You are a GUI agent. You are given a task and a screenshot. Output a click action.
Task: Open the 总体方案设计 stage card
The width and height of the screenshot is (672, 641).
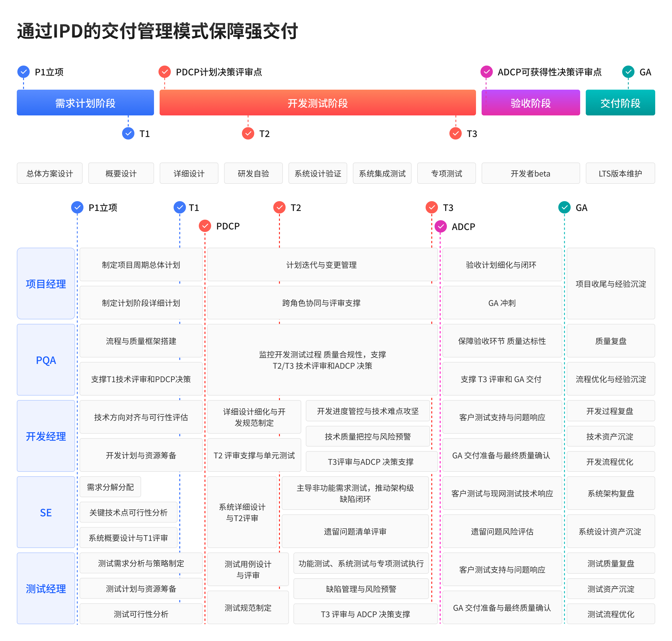[x=50, y=173]
